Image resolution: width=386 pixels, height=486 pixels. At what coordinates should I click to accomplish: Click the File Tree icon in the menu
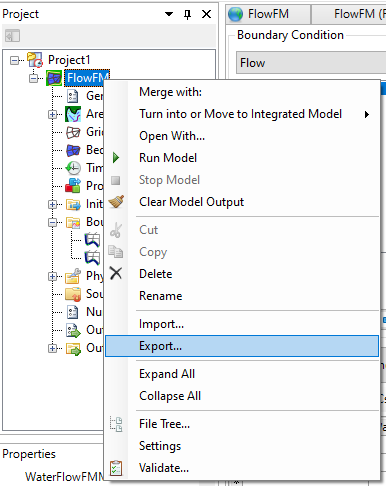click(x=116, y=424)
